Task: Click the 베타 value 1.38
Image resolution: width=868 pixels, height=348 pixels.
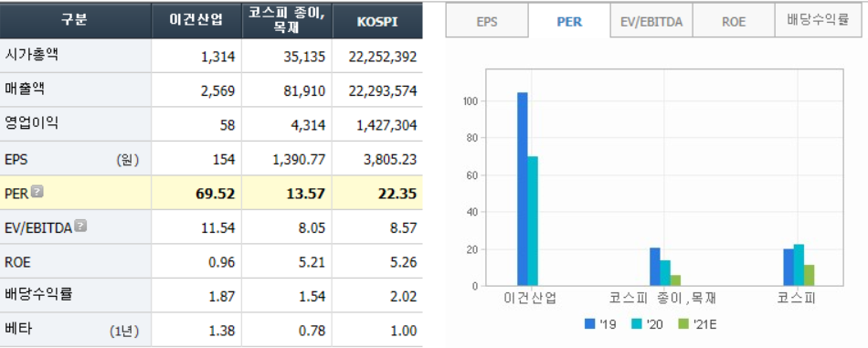Action: point(223,331)
